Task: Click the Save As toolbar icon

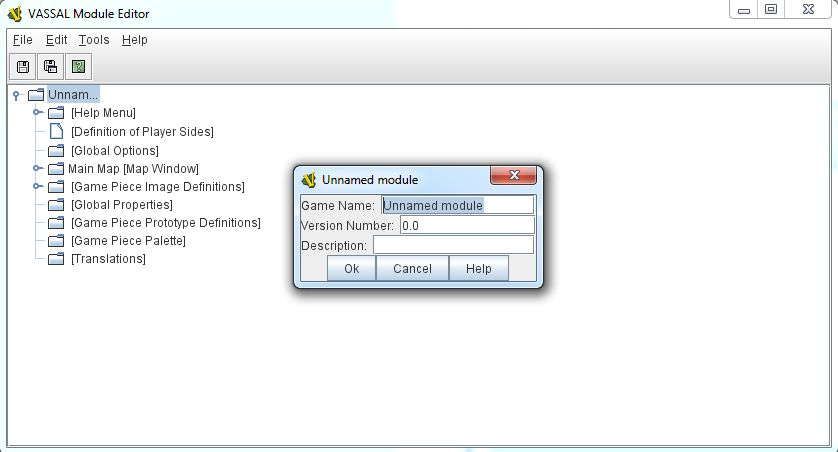Action: 50,67
